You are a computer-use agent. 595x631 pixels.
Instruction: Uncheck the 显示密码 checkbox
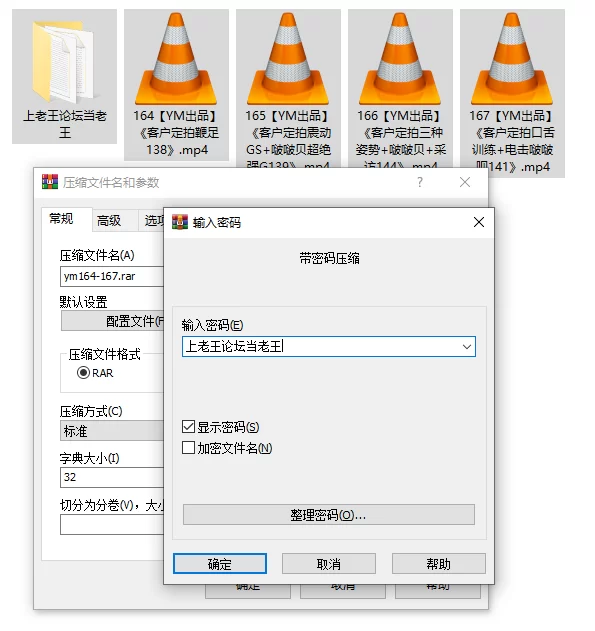point(188,427)
